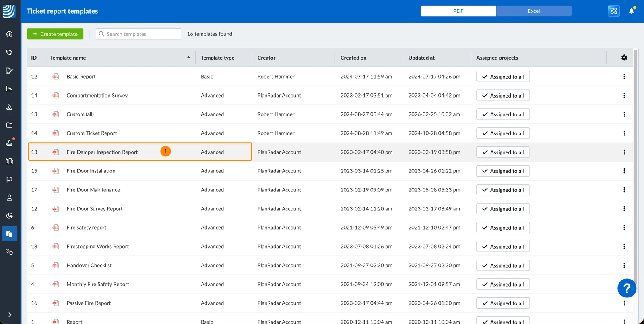This screenshot has height=324, width=644.
Task: Open the three-dot menu for Custom Ticket Report
Action: (x=624, y=133)
